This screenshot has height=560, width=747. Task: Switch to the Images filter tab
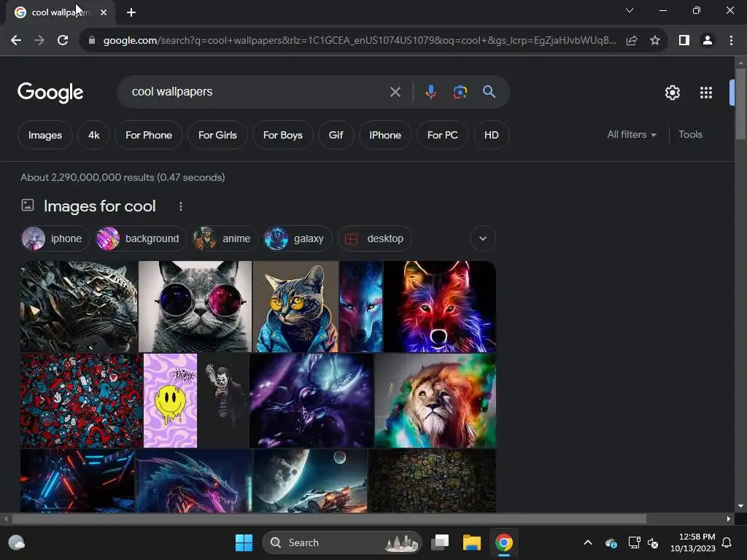(45, 135)
